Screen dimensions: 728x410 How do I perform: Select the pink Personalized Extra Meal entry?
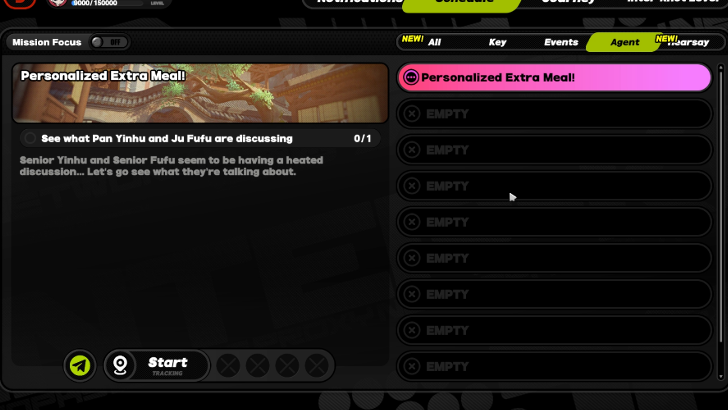click(554, 77)
